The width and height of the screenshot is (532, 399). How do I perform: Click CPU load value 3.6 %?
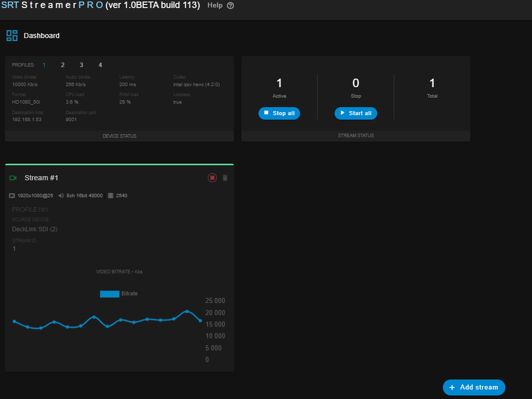[72, 102]
